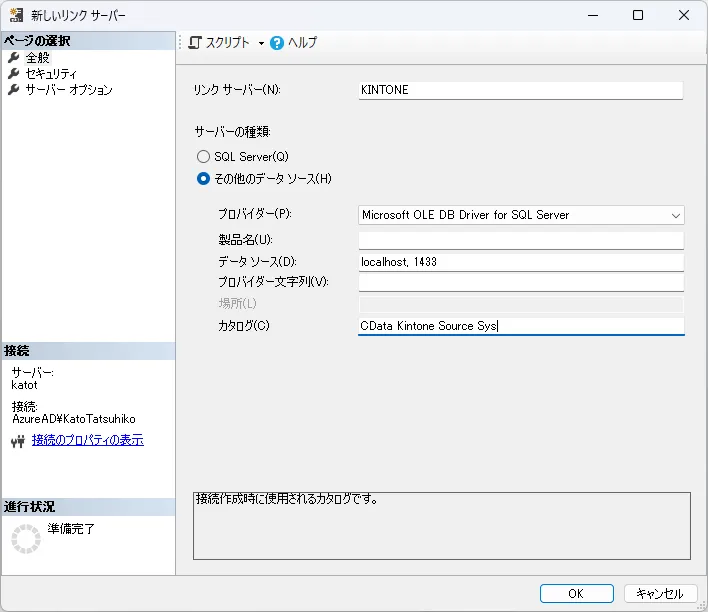
Task: Click the 接続作成時に使用されるカタログです description box
Action: [442, 526]
